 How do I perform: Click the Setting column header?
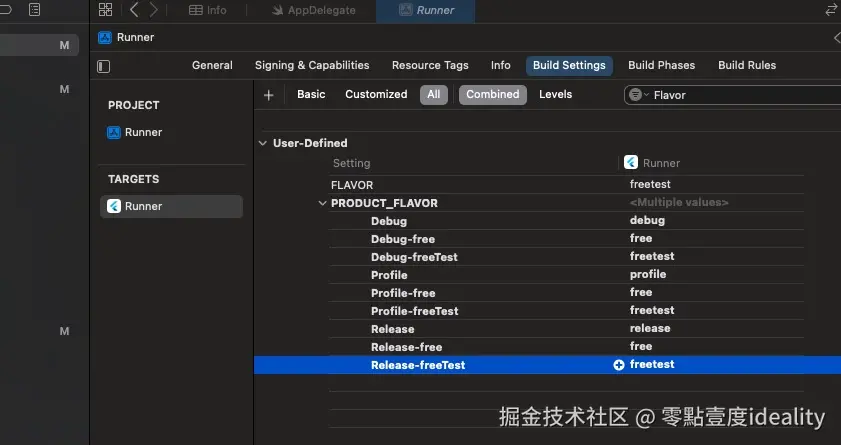click(x=351, y=163)
